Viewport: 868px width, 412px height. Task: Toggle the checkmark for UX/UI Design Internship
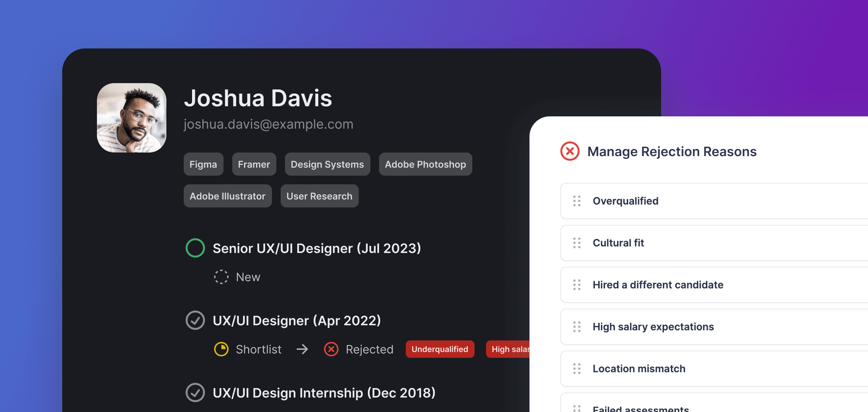click(195, 392)
